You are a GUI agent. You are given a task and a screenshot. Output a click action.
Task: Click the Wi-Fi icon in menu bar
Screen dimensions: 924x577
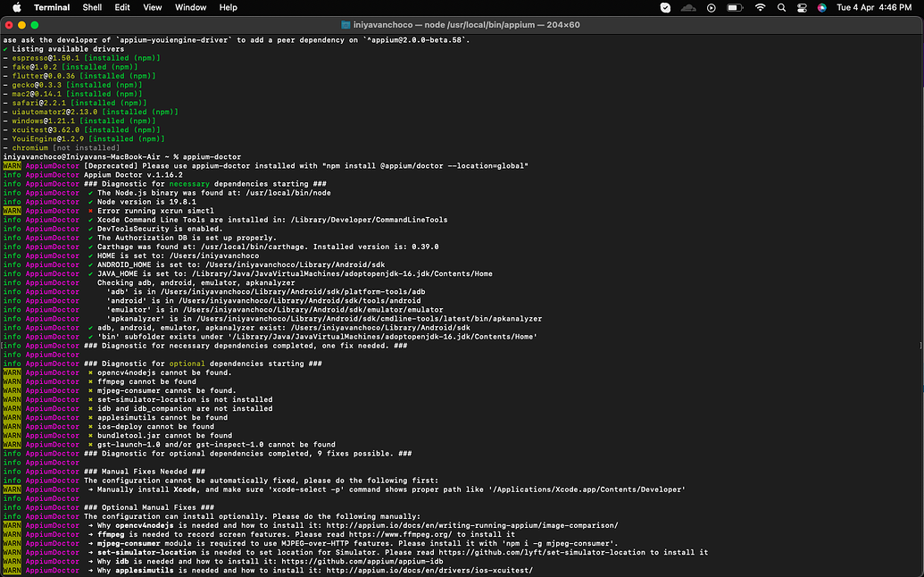760,7
